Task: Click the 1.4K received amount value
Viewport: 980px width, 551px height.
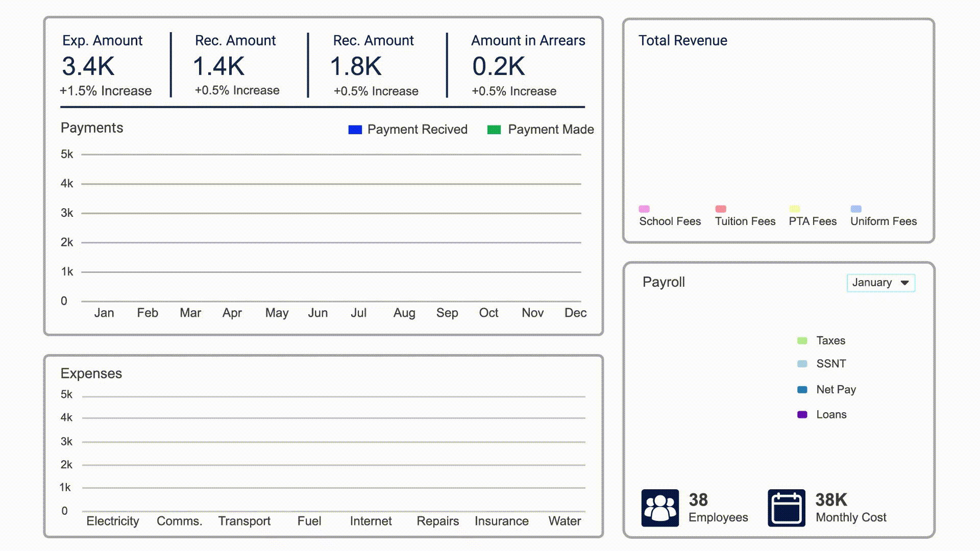Action: coord(219,66)
